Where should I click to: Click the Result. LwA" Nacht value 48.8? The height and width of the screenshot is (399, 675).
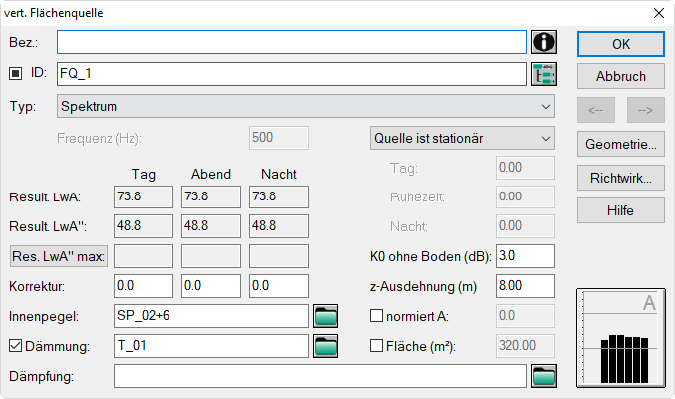279,226
